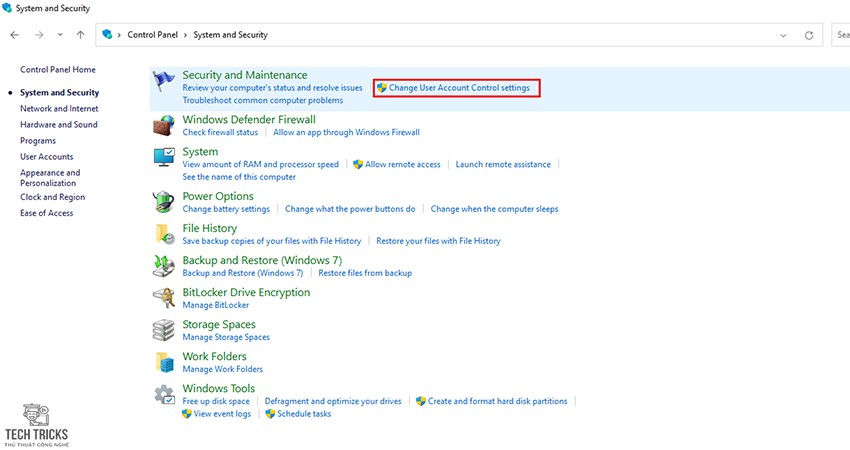Click See the name of this computer
850x450 pixels.
tap(239, 177)
